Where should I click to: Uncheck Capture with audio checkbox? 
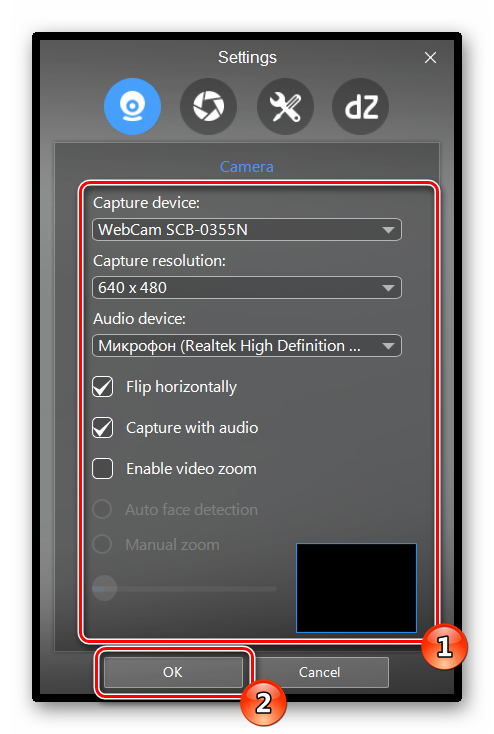[103, 427]
